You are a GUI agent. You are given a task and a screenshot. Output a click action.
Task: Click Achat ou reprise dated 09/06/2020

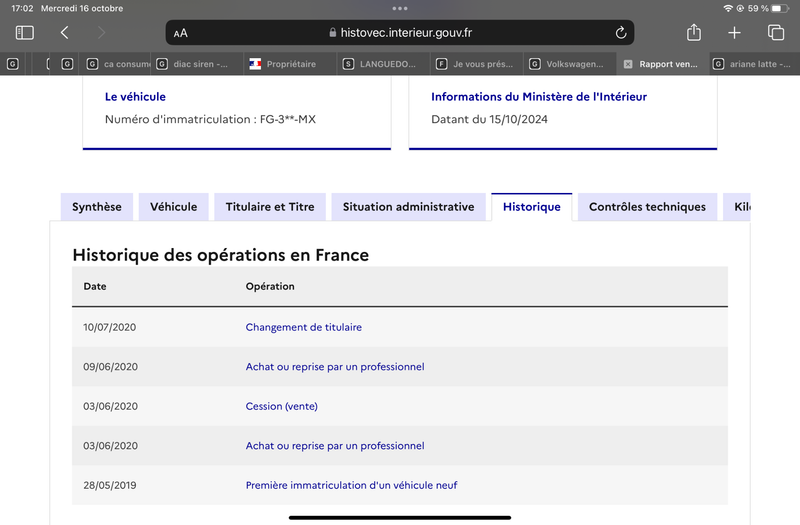pyautogui.click(x=335, y=367)
